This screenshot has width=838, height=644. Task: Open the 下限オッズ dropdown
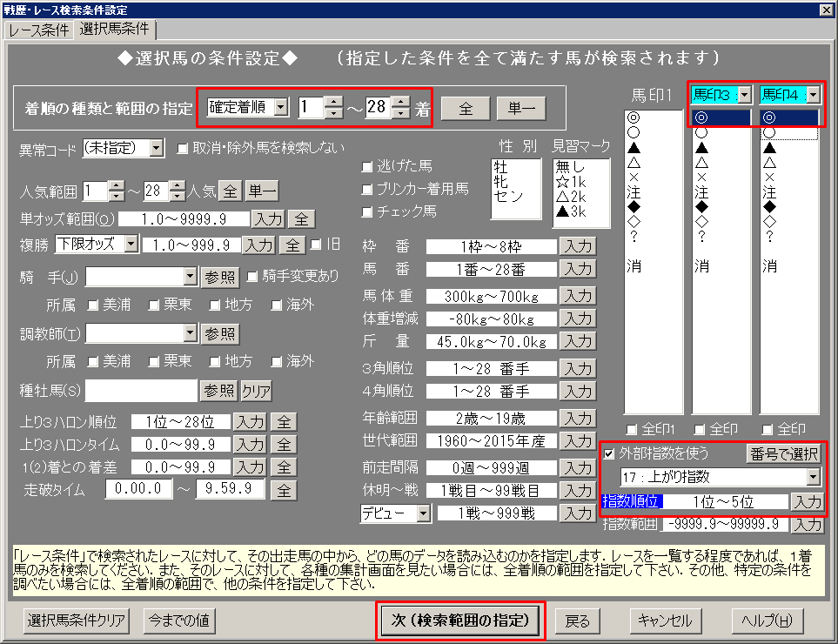131,245
